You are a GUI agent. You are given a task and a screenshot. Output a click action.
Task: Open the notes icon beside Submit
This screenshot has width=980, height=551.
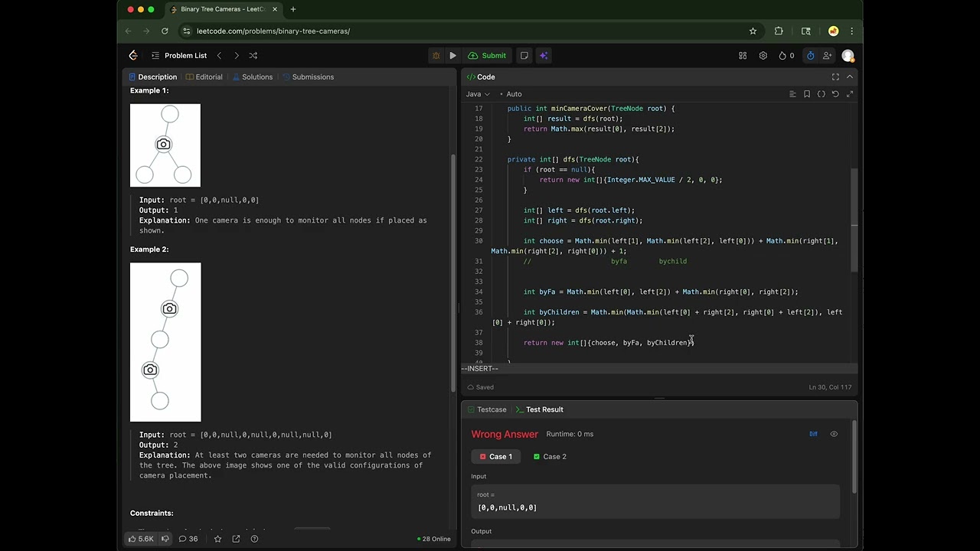tap(524, 55)
